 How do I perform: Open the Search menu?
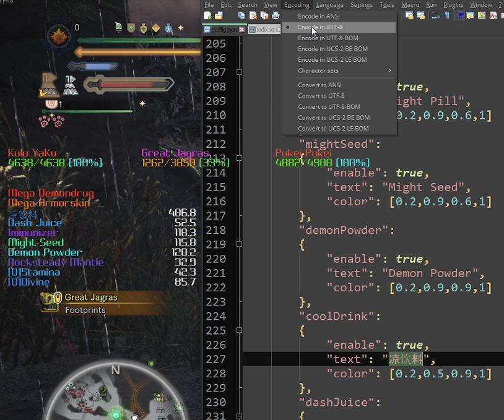coord(248,5)
